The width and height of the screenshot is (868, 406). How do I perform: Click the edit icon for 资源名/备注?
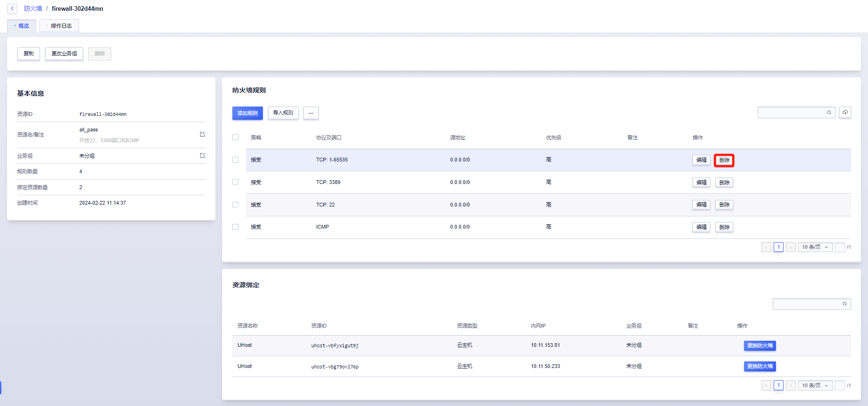pyautogui.click(x=202, y=134)
